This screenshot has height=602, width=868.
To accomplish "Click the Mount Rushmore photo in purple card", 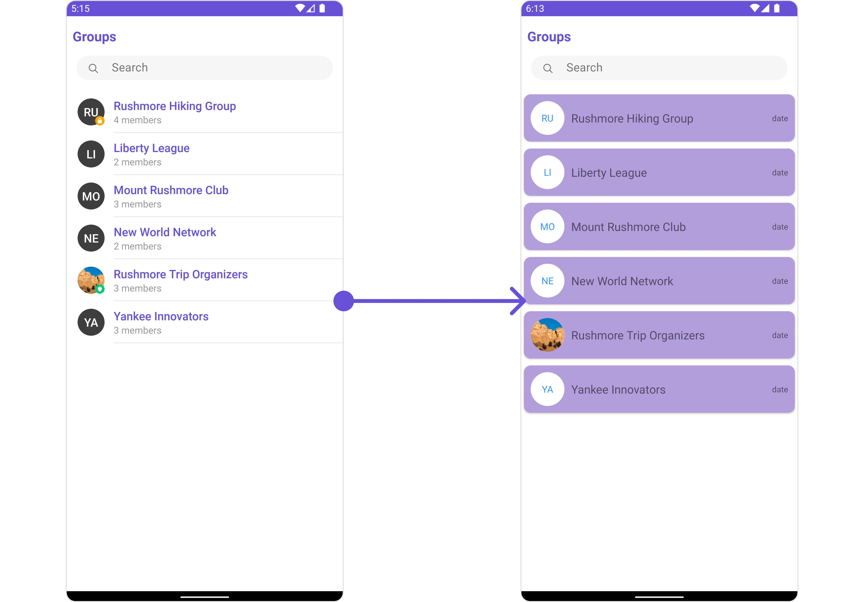I will tap(547, 335).
